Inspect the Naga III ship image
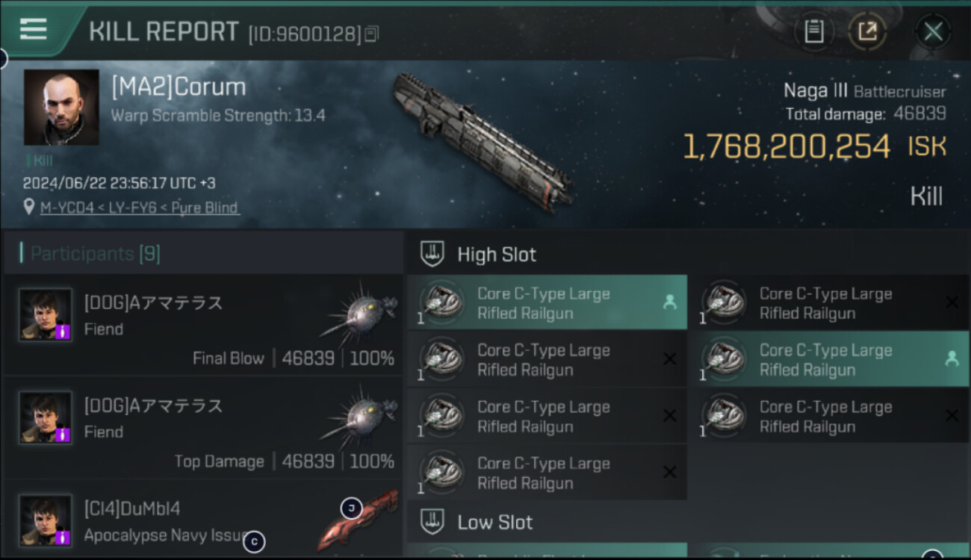Screen dimensions: 971x560 483,140
